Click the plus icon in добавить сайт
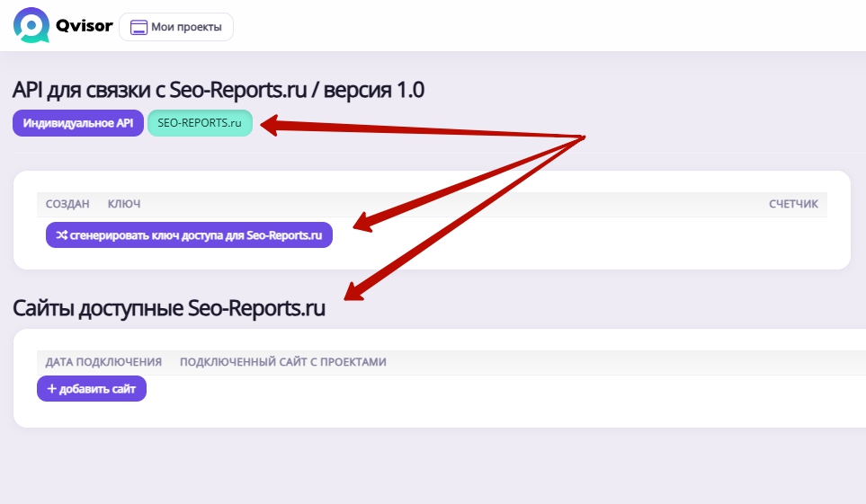 pyautogui.click(x=52, y=389)
